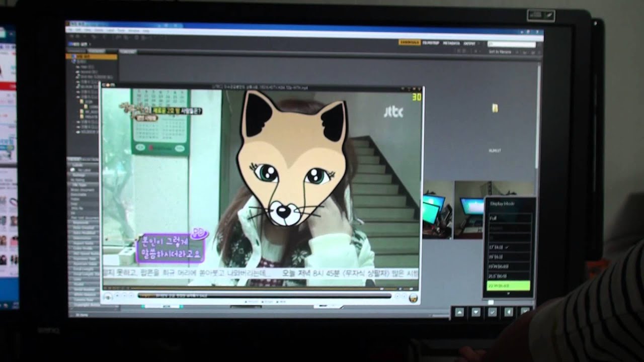644x362 pixels.
Task: Select the No Label filter row
Action: click(x=83, y=170)
